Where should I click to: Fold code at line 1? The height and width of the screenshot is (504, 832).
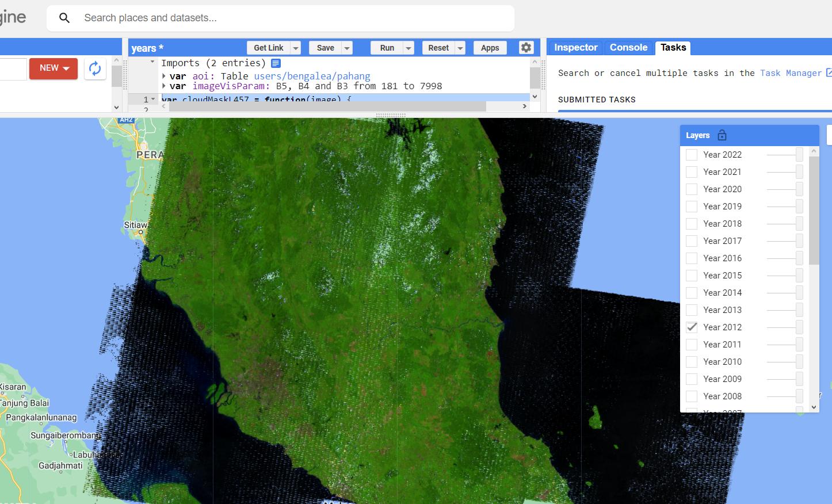pyautogui.click(x=153, y=100)
